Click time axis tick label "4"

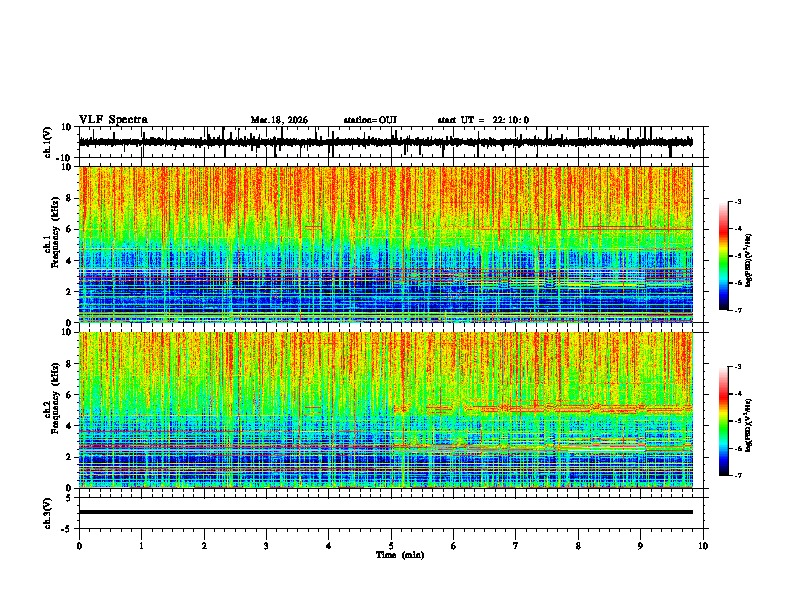[x=329, y=546]
